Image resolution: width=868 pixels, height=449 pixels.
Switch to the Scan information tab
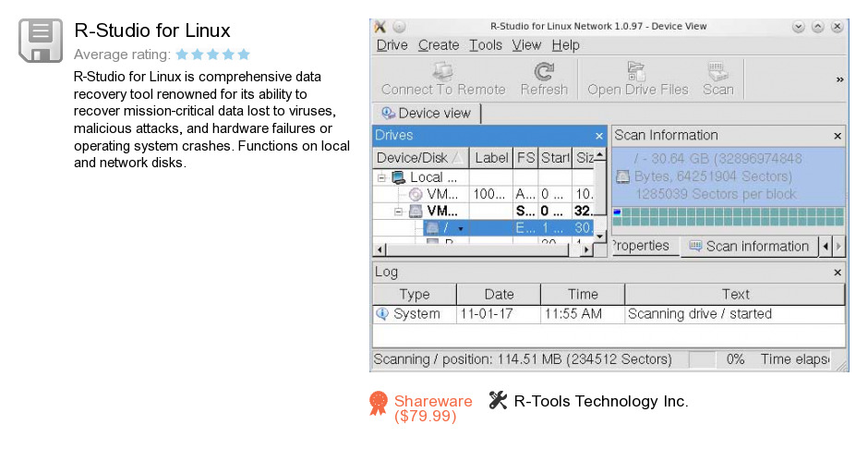(750, 247)
